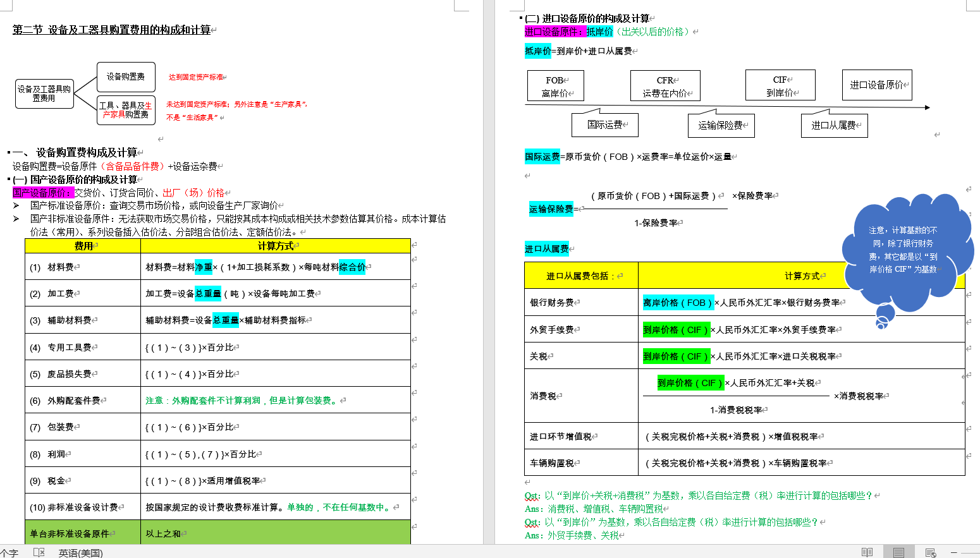Click the word count 个字 indicator
The height and width of the screenshot is (558, 980).
[9, 553]
